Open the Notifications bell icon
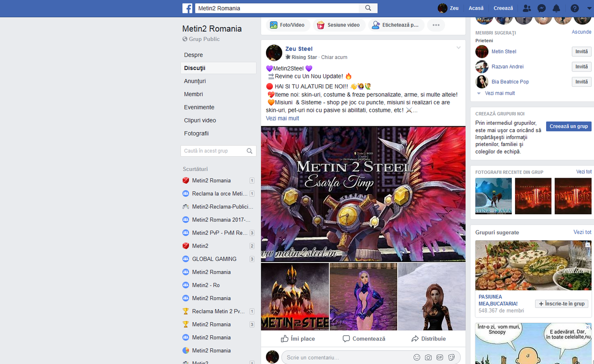594x364 pixels. [557, 8]
